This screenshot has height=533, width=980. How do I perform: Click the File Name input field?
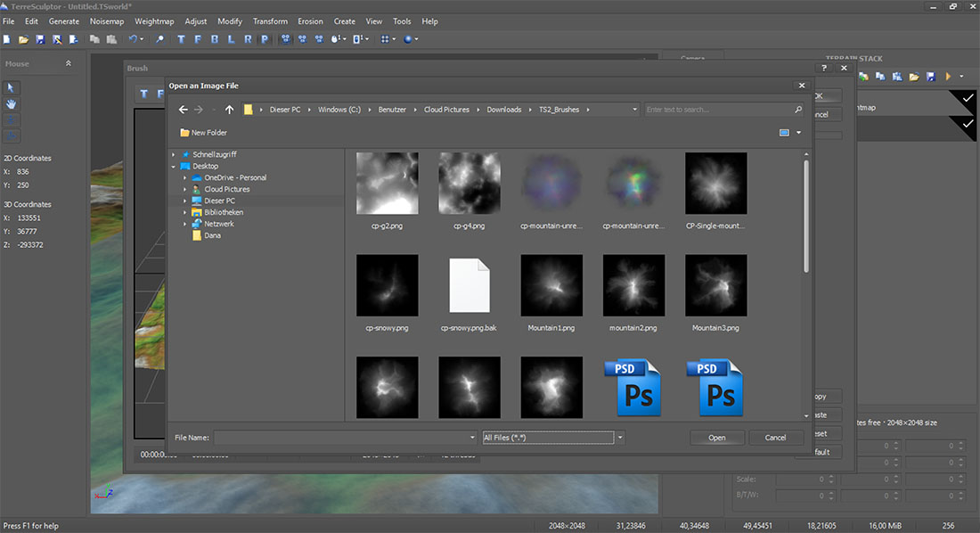[346, 438]
